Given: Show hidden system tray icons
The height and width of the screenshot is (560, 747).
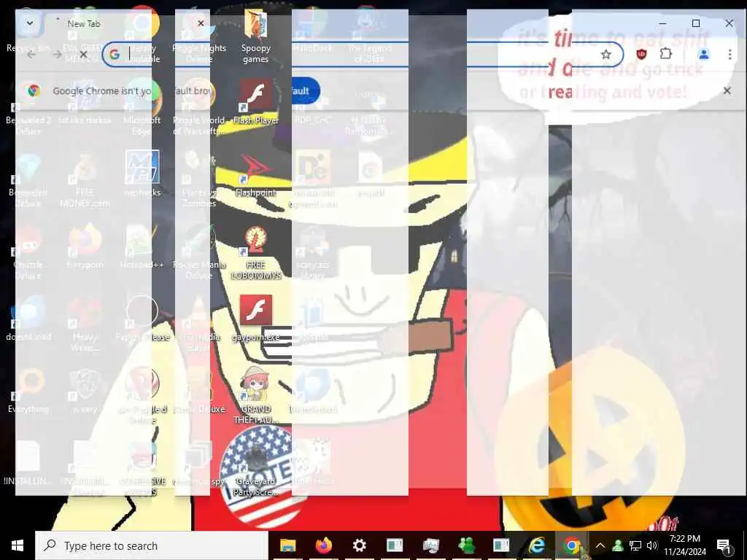Looking at the screenshot, I should point(600,545).
